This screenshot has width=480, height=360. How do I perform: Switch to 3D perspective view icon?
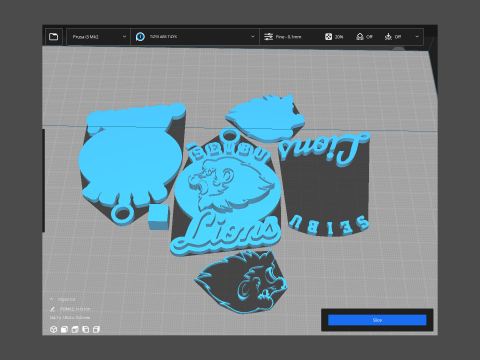coord(53,329)
